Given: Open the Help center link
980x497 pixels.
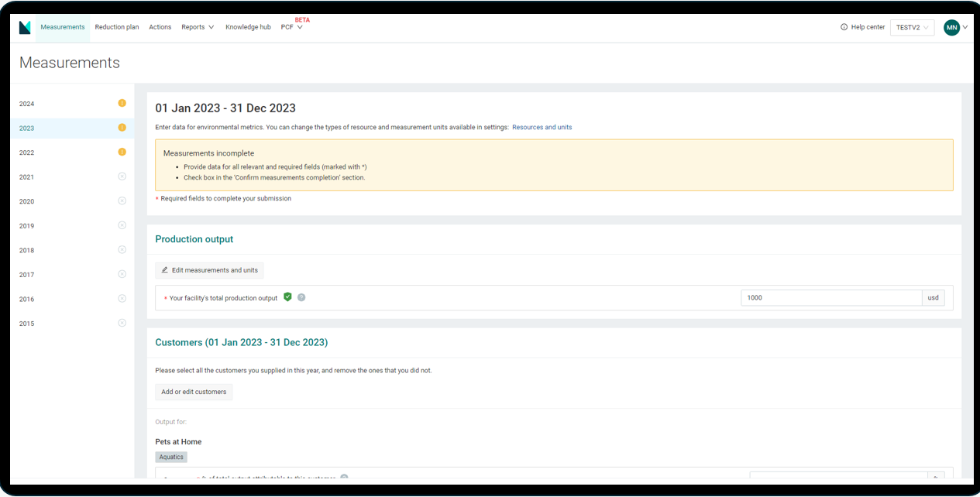Looking at the screenshot, I should click(862, 27).
